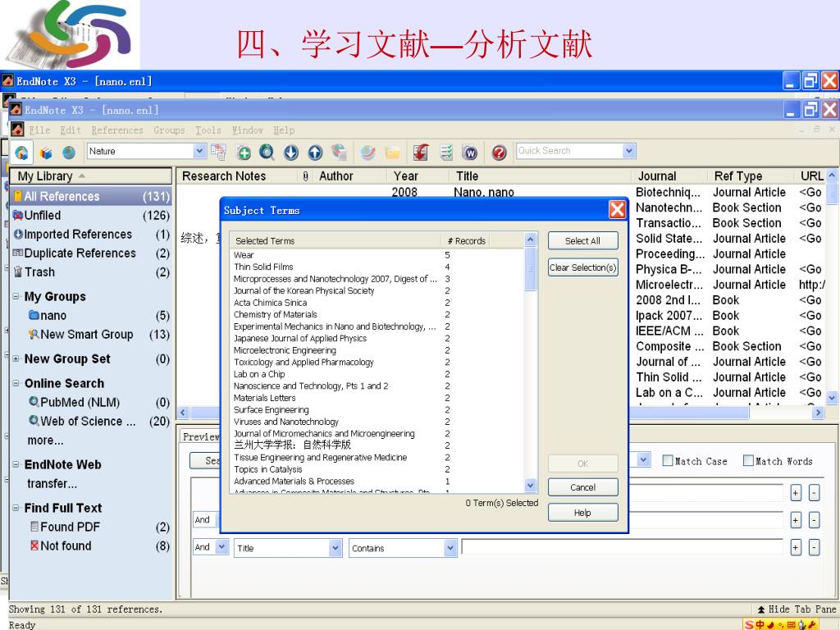
Task: Click the online search mode globe icon
Action: 69,153
